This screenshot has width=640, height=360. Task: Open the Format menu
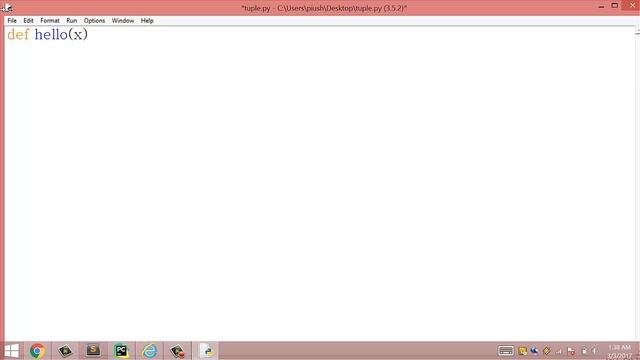pyautogui.click(x=50, y=20)
